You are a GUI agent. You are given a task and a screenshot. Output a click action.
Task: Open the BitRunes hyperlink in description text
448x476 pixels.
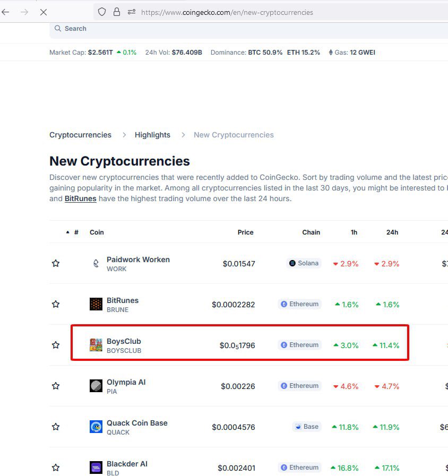click(x=80, y=198)
